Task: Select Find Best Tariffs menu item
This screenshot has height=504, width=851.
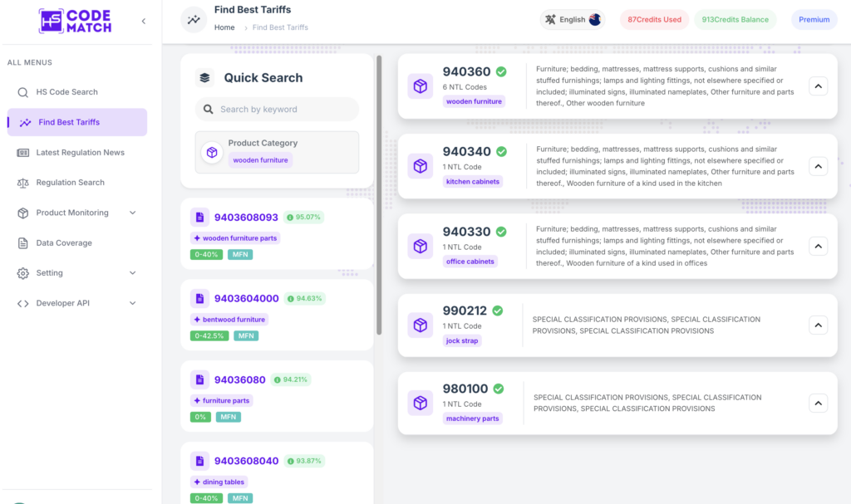Action: pos(76,122)
